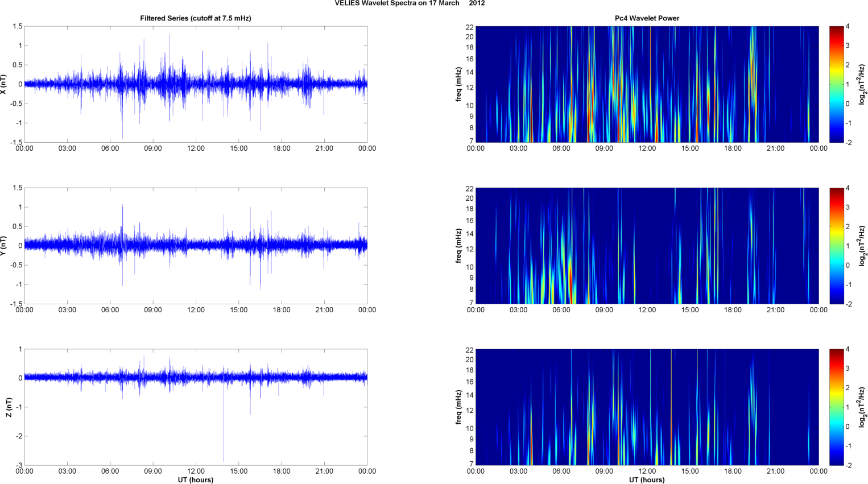868x484 pixels.
Task: Click the VELIES Wavelet Spectra figure title
Action: pyautogui.click(x=410, y=3)
